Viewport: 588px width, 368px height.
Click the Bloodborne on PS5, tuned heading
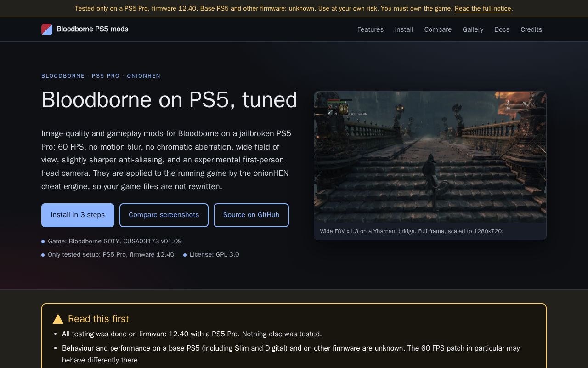click(x=170, y=100)
